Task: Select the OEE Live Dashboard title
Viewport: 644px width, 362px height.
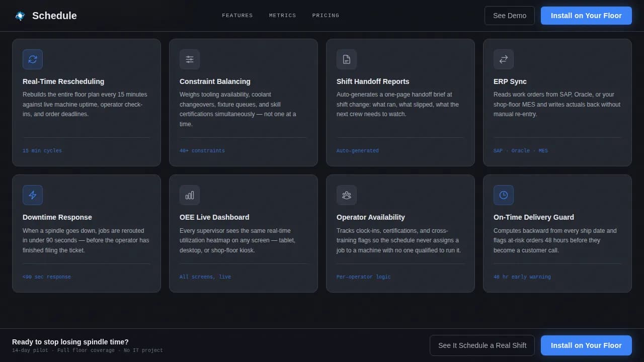Action: 214,217
